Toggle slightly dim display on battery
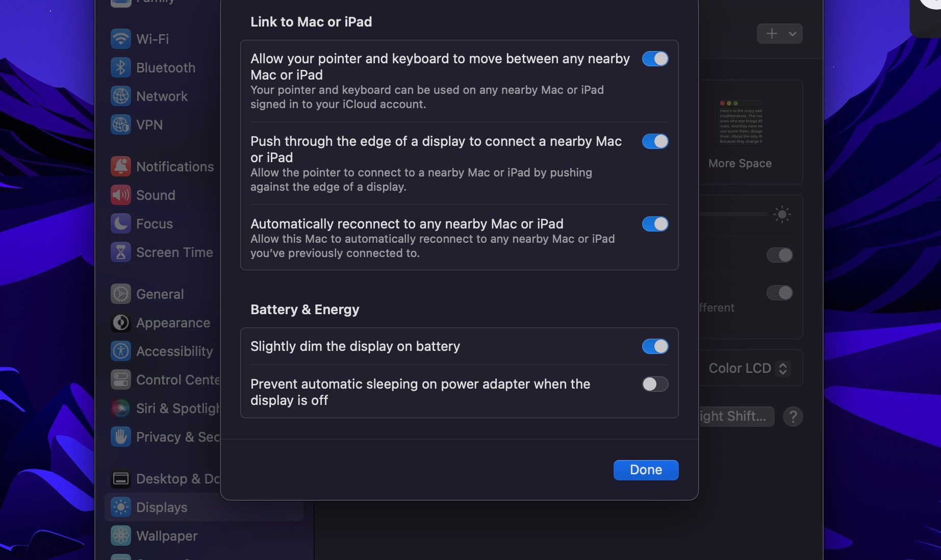Viewport: 941px width, 560px height. [655, 347]
